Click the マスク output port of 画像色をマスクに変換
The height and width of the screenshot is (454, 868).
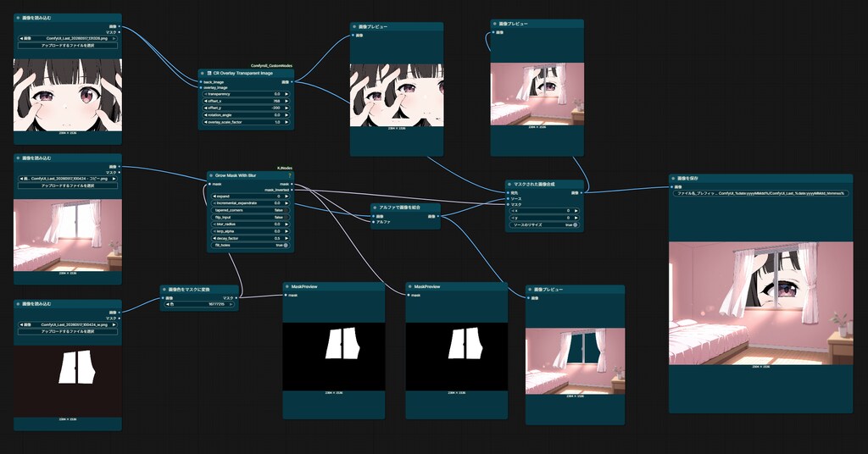point(236,298)
